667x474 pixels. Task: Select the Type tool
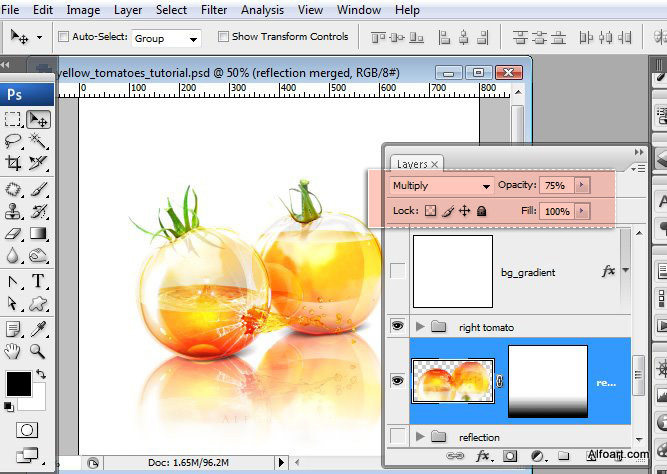(38, 281)
